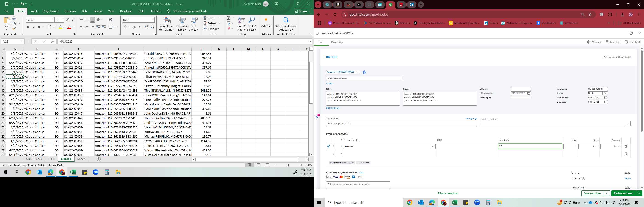Click the Increase Font Size icon
The height and width of the screenshot is (207, 644).
tap(67, 20)
